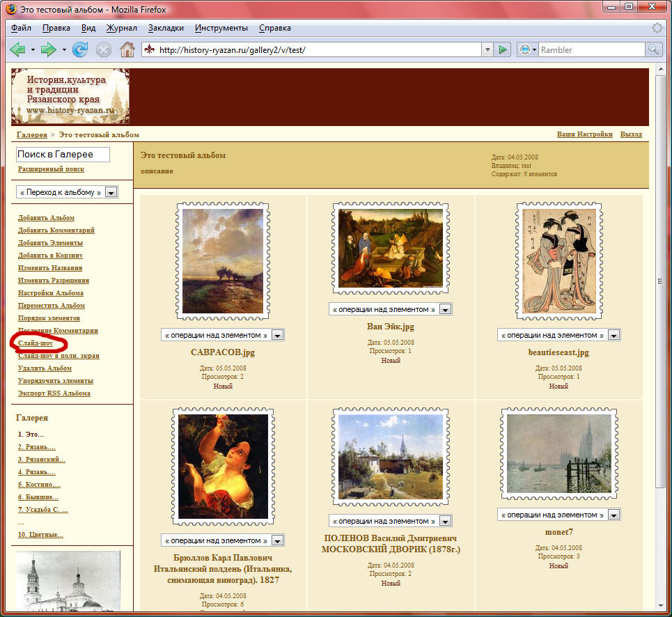
Task: Click Переместить Альбом link
Action: click(x=52, y=306)
